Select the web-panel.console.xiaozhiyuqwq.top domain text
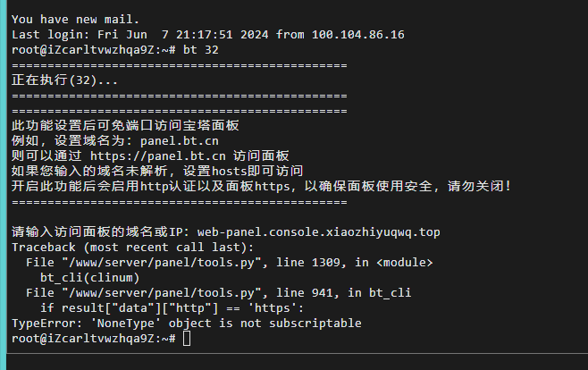 pyautogui.click(x=319, y=232)
